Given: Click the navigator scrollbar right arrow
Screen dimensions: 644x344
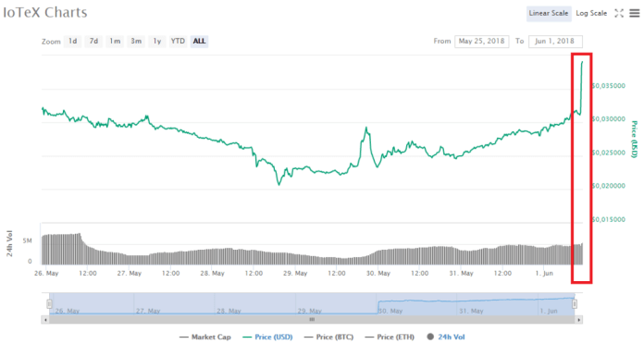Looking at the screenshot, I should 578,319.
